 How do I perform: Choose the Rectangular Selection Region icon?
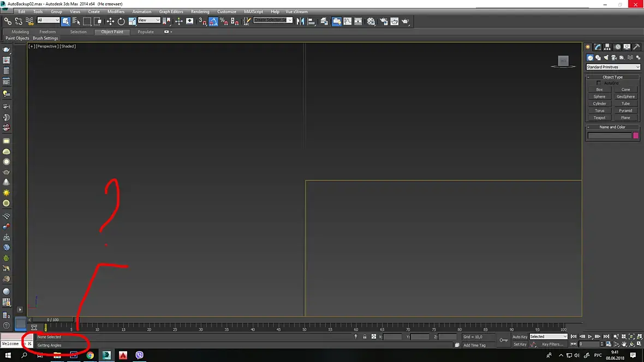click(87, 21)
